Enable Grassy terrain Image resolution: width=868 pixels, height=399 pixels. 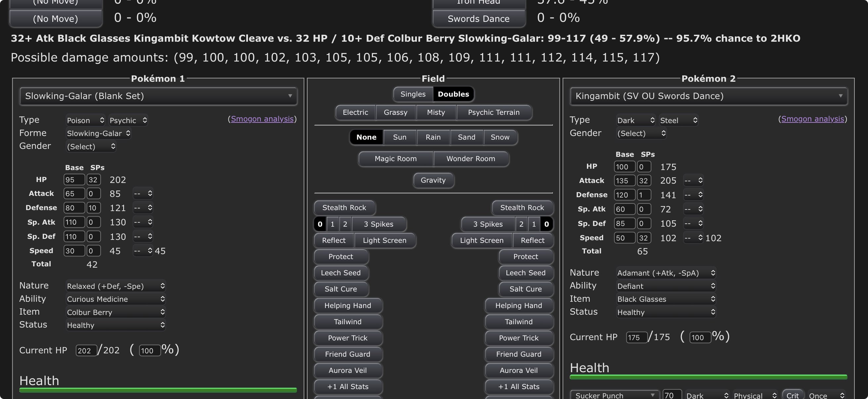396,112
